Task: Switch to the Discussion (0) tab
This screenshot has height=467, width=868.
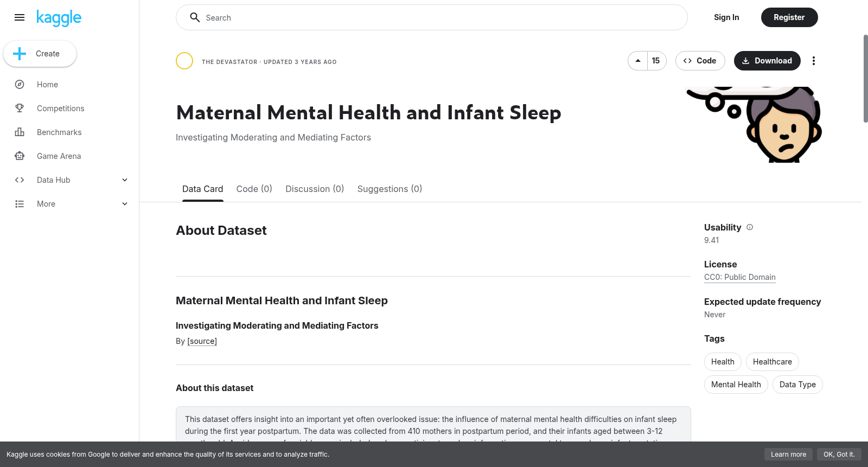Action: point(315,189)
